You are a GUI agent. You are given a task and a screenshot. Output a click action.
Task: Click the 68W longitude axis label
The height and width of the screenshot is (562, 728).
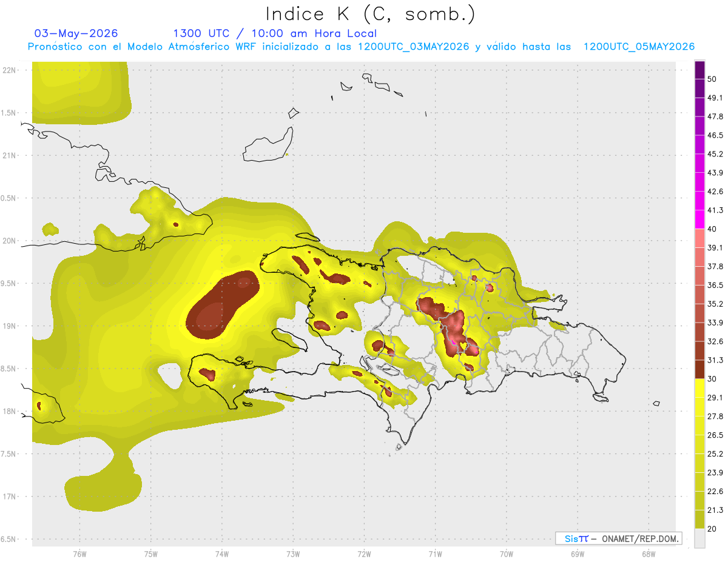648,554
